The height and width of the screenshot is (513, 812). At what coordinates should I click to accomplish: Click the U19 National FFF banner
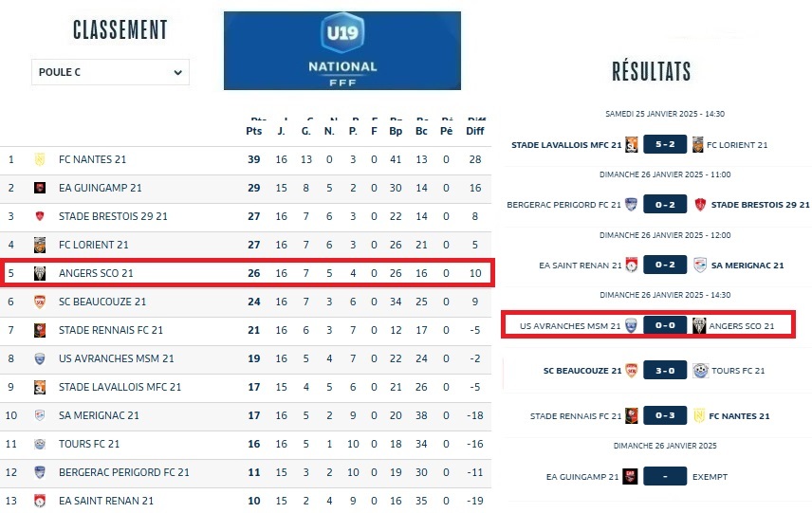point(342,50)
